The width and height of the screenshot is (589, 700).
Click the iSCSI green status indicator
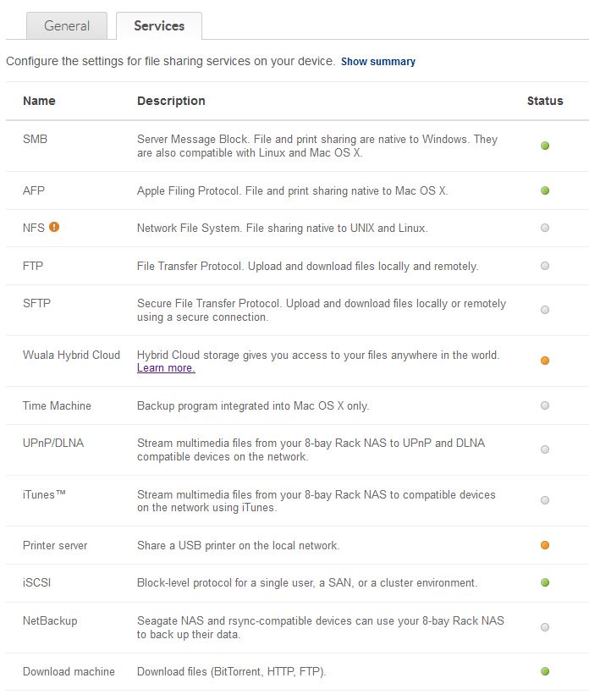pos(544,582)
